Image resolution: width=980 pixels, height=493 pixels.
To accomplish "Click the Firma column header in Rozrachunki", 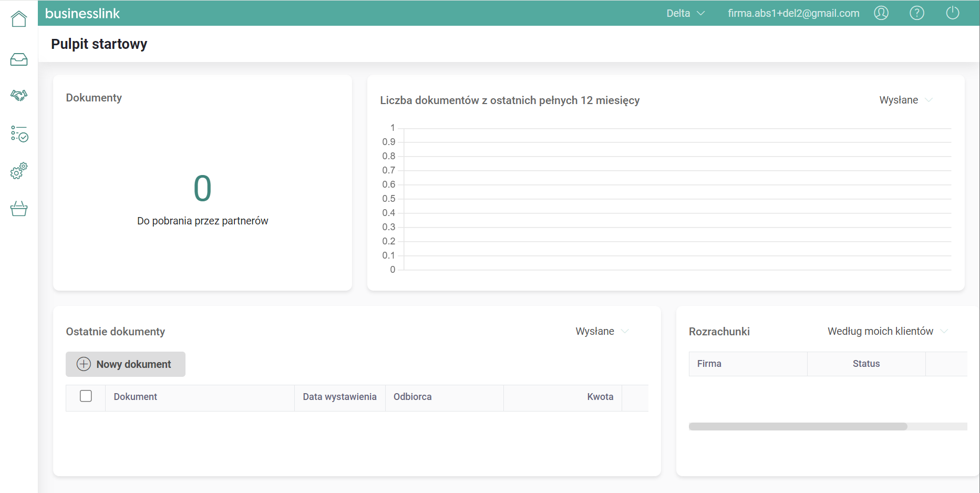I will click(x=748, y=364).
